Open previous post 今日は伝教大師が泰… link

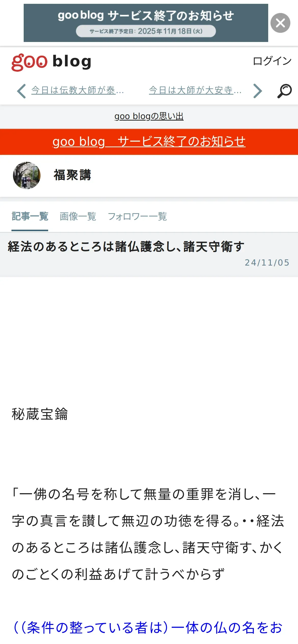coord(77,90)
